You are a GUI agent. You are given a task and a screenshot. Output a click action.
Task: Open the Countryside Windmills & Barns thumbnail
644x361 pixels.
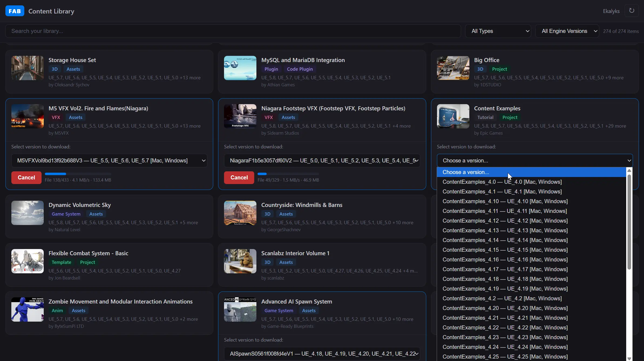pos(240,213)
